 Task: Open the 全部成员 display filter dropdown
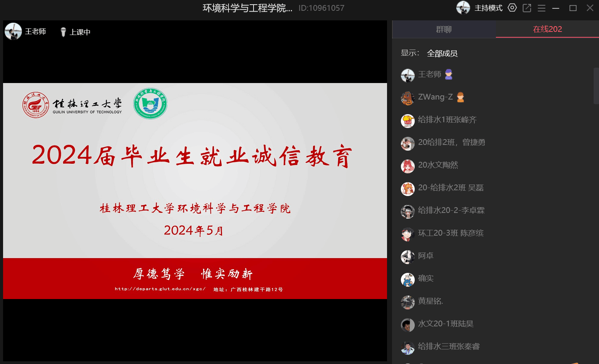tap(442, 53)
